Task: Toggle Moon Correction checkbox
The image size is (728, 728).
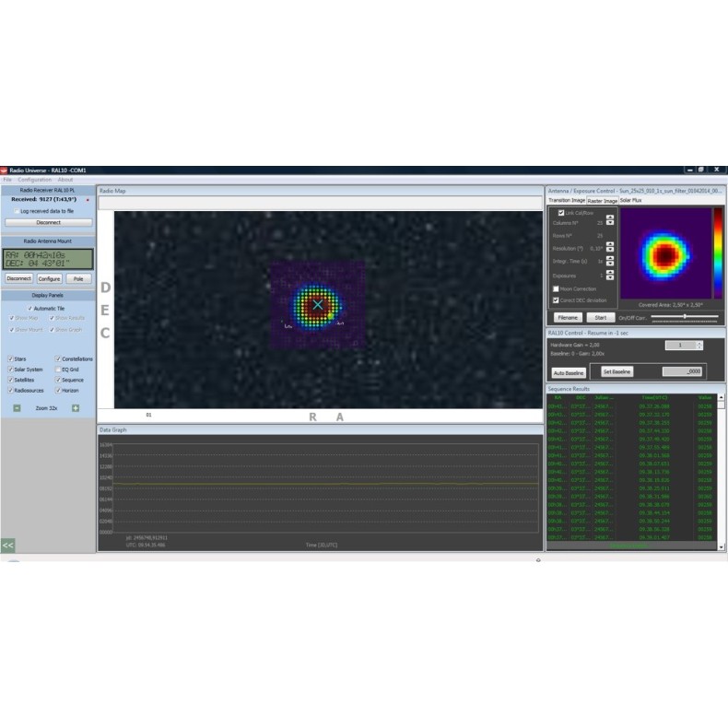Action: coord(555,288)
